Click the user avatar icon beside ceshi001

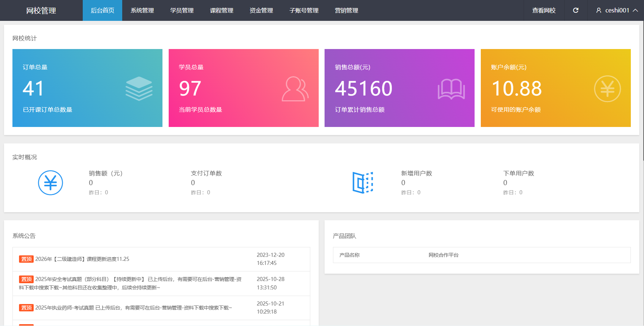click(599, 10)
